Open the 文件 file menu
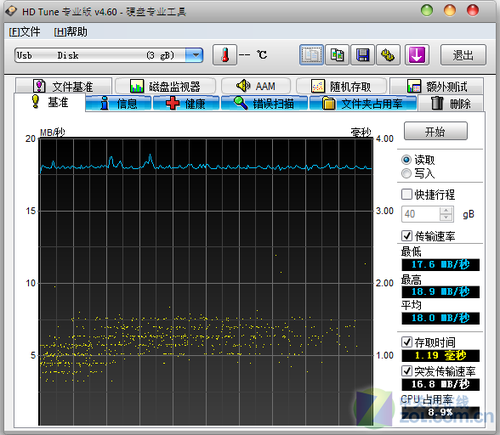 click(x=24, y=32)
